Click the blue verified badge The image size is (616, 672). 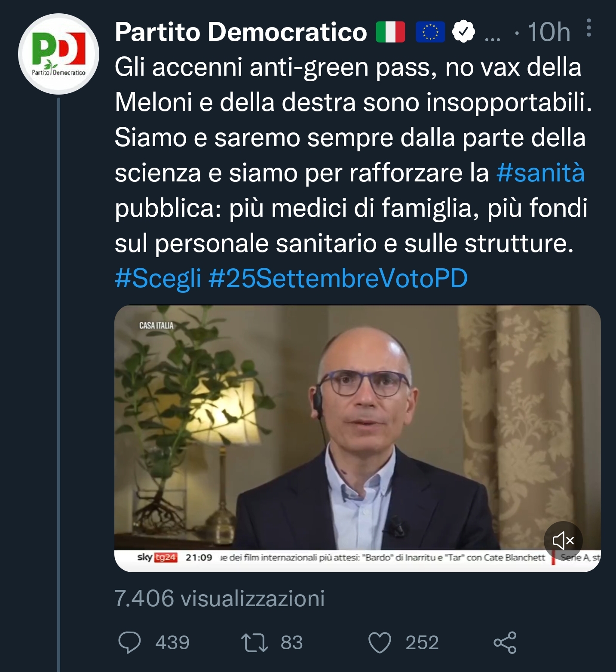click(x=463, y=31)
